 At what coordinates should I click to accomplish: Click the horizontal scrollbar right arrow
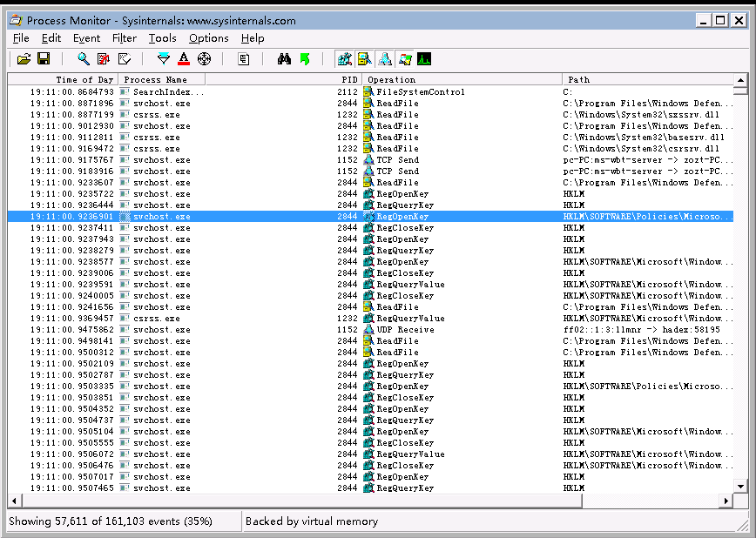click(726, 501)
